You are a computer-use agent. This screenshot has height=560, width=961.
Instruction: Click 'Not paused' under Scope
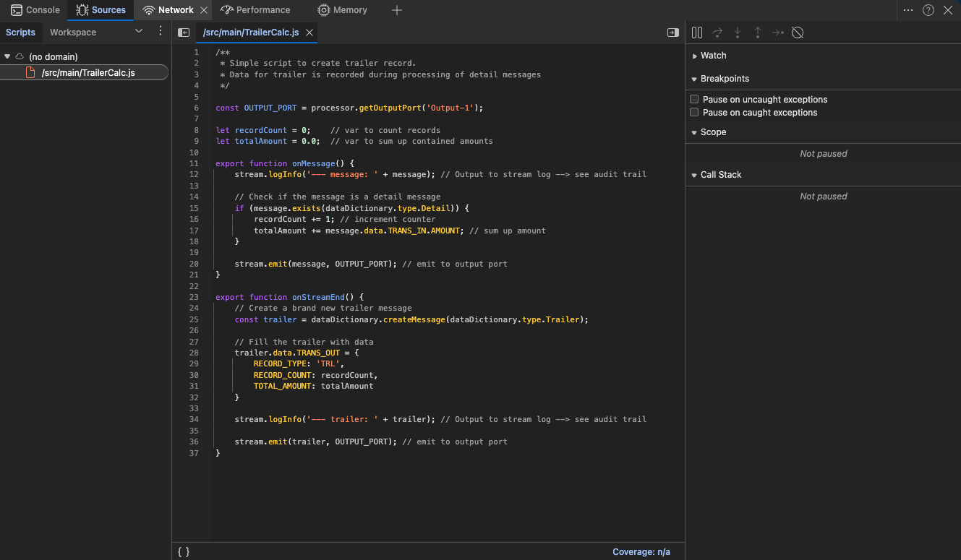click(x=823, y=154)
